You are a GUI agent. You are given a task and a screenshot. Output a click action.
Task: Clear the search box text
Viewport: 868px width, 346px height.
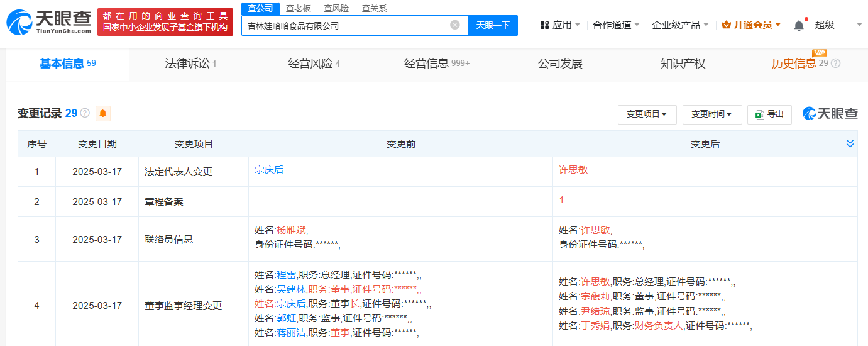pos(455,25)
